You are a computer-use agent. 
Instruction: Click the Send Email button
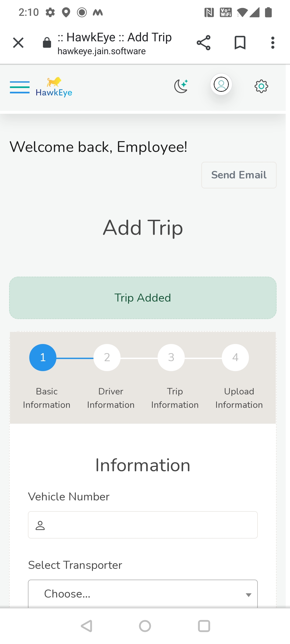[239, 175]
